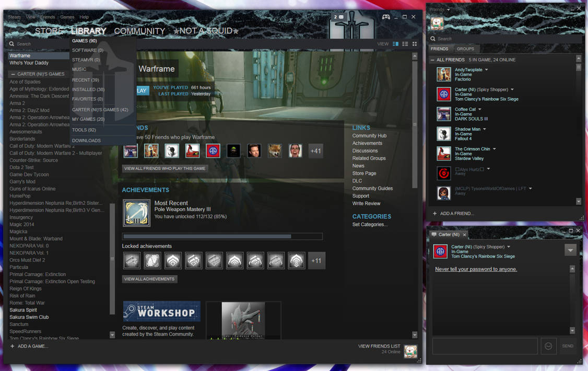
Task: Switch library to grid view
Action: click(415, 44)
